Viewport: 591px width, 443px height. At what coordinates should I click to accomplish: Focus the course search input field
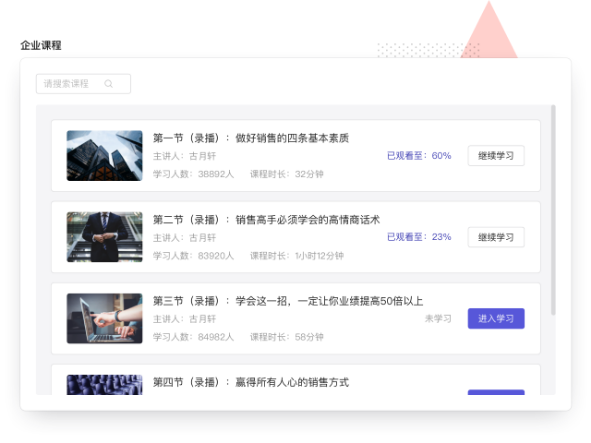tap(83, 84)
